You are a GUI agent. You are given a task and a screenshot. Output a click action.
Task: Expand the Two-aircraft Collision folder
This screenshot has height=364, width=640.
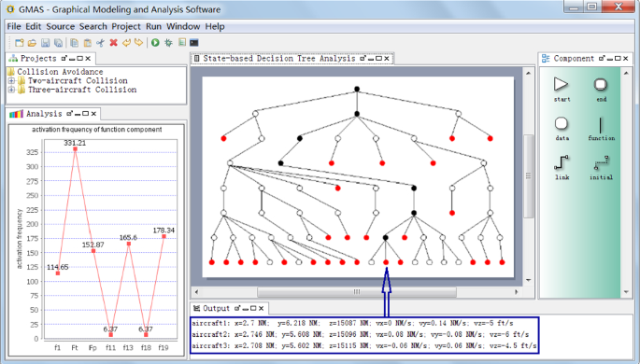11,80
